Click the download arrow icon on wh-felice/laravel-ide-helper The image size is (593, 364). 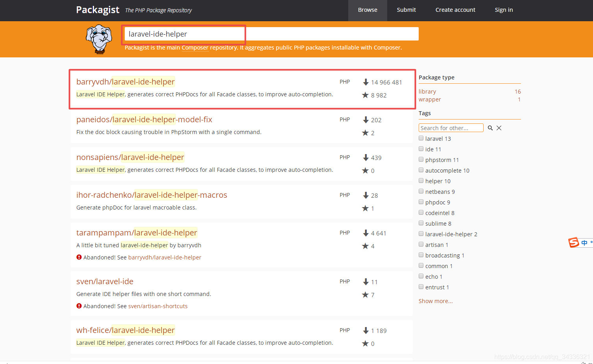pos(366,331)
